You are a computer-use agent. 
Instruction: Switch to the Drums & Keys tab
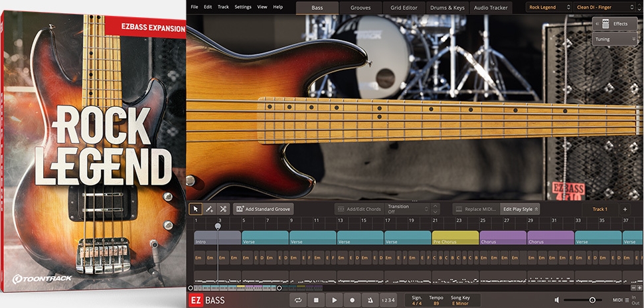tap(447, 8)
